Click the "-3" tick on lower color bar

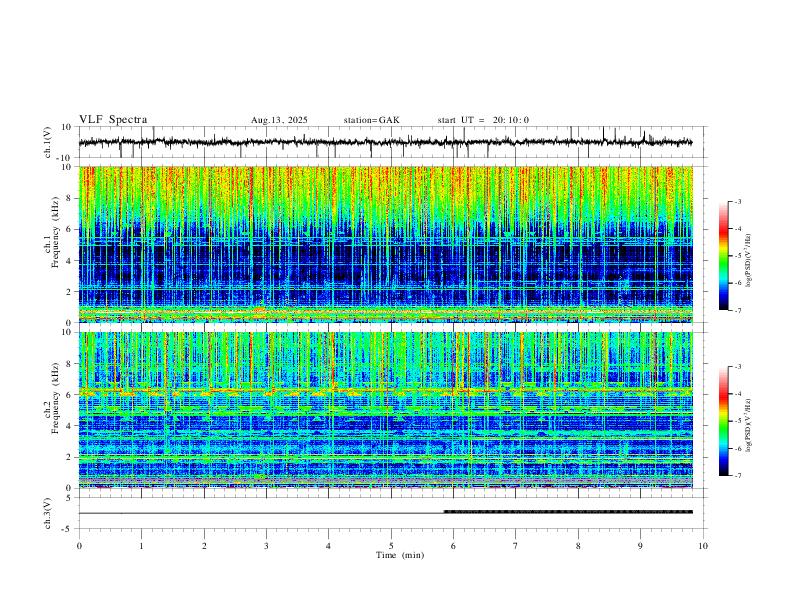[738, 367]
